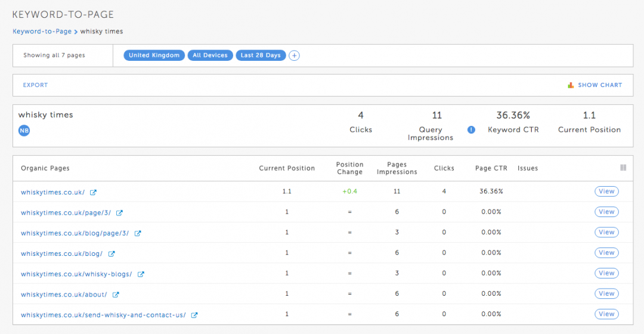Viewport: 644px width, 334px height.
Task: Open the send-whisky-and-contact-us page link
Action: tap(103, 315)
